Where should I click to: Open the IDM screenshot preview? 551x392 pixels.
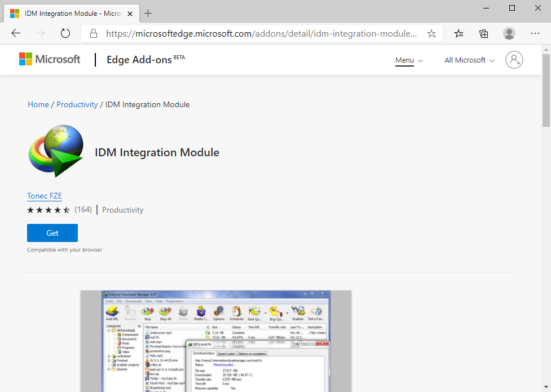coord(216,341)
